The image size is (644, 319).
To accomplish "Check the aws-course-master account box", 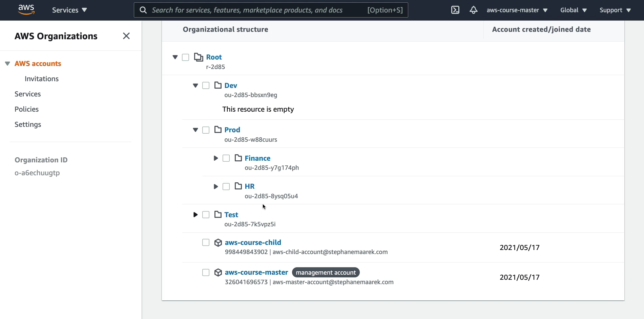I will pos(206,272).
